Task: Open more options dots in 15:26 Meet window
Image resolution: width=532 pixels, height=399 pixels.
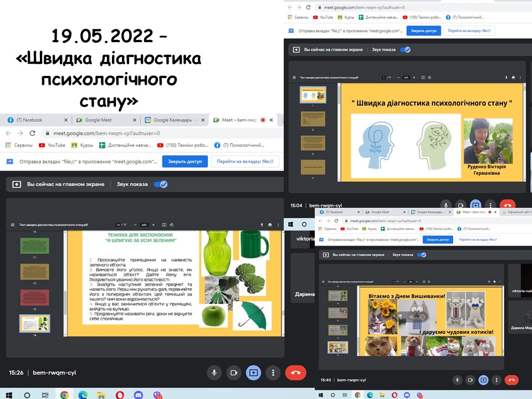Action: pyautogui.click(x=273, y=372)
